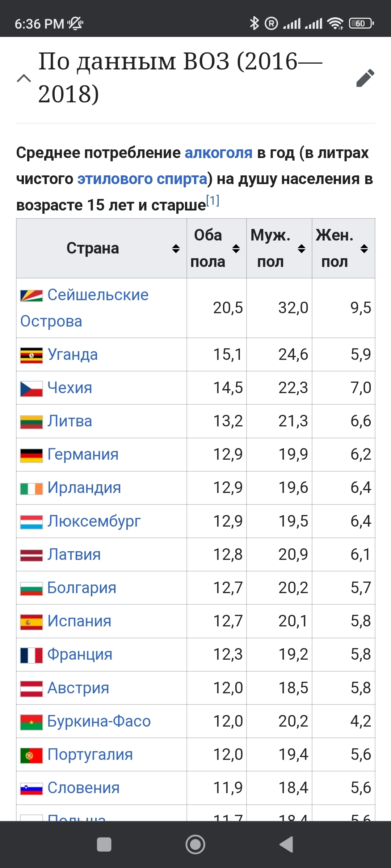
Task: Tap the Uganda flag icon
Action: tap(31, 355)
